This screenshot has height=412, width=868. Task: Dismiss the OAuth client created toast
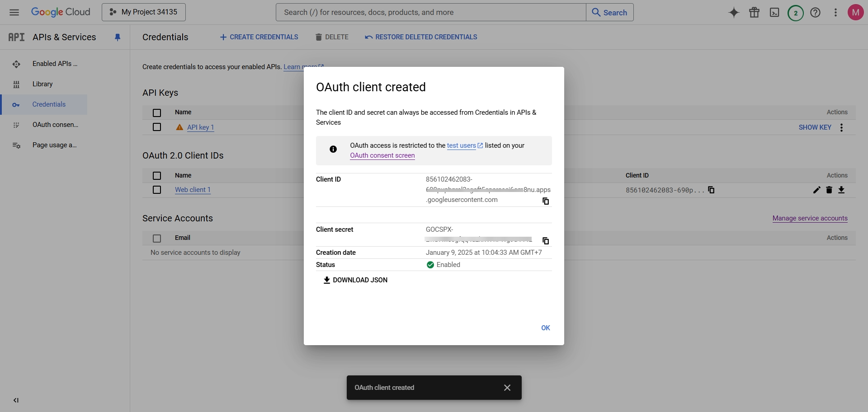click(x=507, y=388)
